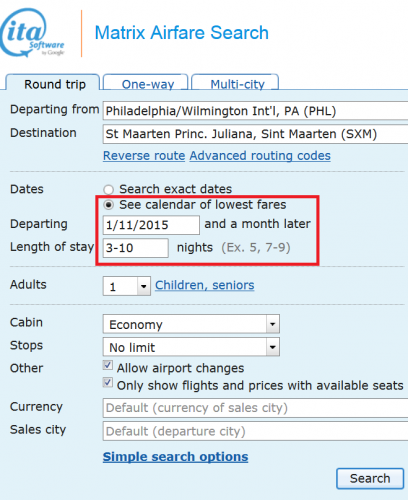This screenshot has width=408, height=500.
Task: Choose See calendar of lowest fares option
Action: click(x=108, y=205)
